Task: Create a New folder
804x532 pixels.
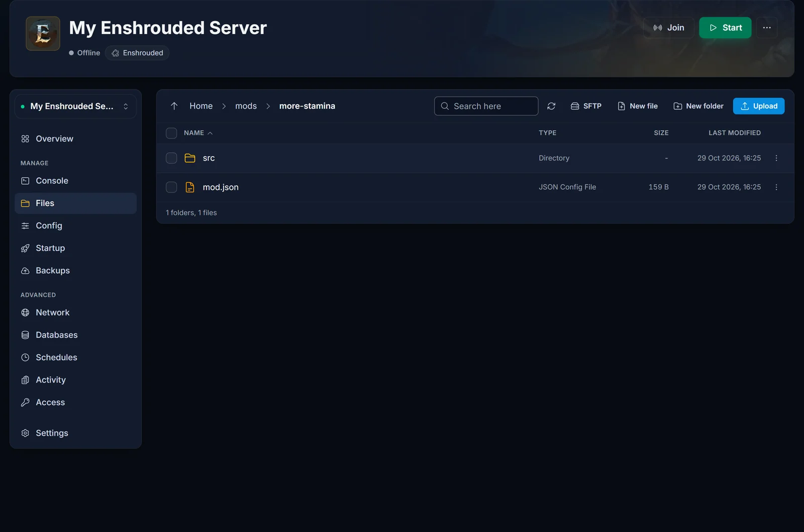Action: 698,106
